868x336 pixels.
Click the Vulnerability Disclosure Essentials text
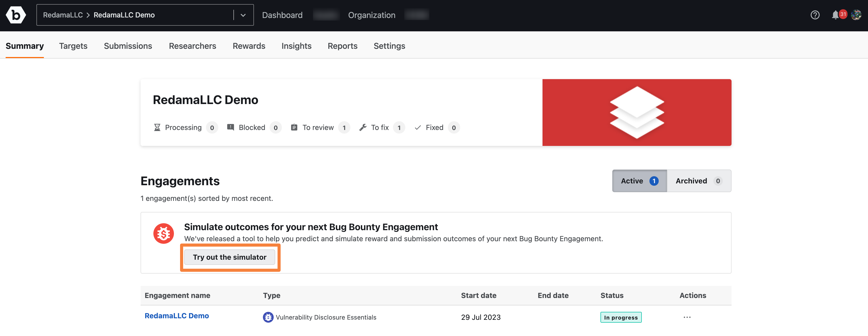tap(326, 318)
